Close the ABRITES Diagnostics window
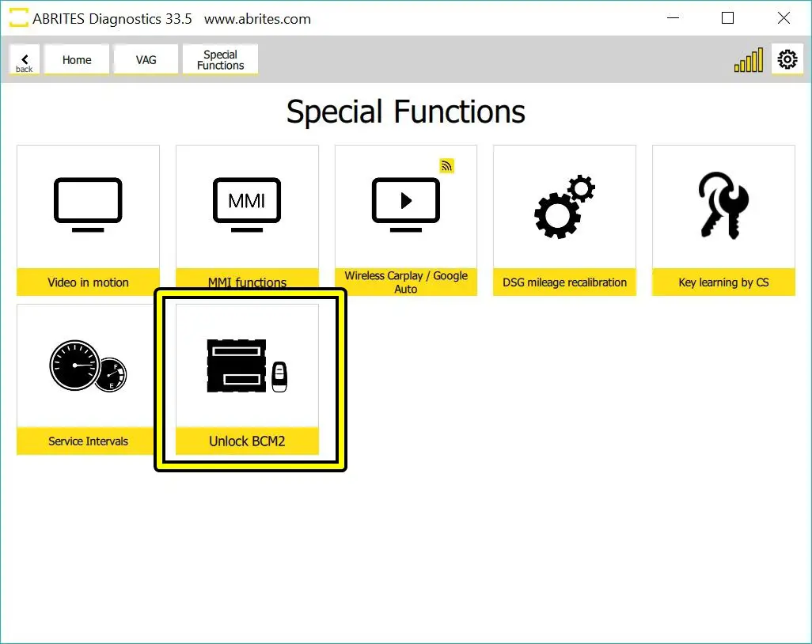The height and width of the screenshot is (644, 812). click(x=784, y=18)
